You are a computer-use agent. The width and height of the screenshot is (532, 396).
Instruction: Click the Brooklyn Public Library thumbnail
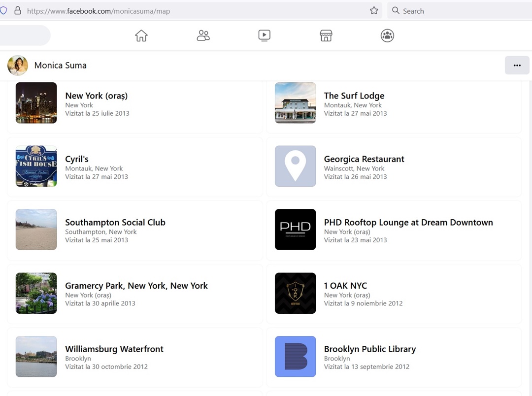295,356
